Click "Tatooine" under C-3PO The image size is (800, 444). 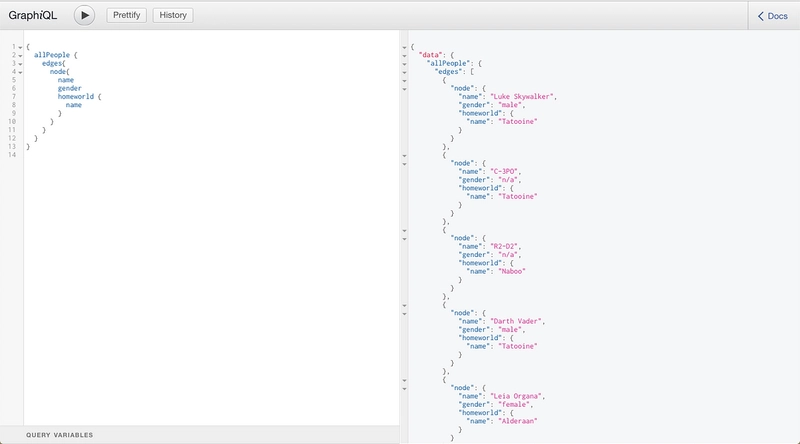click(518, 196)
